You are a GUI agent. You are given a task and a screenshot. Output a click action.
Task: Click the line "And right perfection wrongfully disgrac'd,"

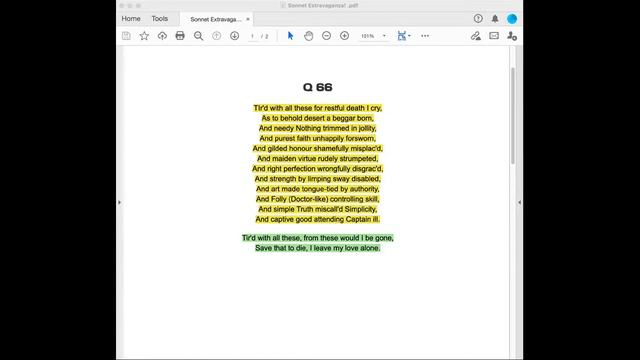click(x=318, y=169)
